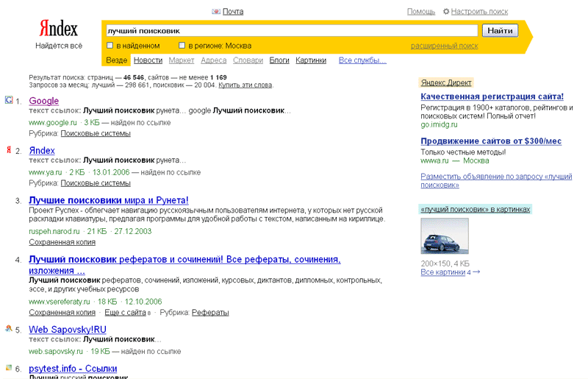
Task: Open 'Все службы...' link
Action: point(362,60)
